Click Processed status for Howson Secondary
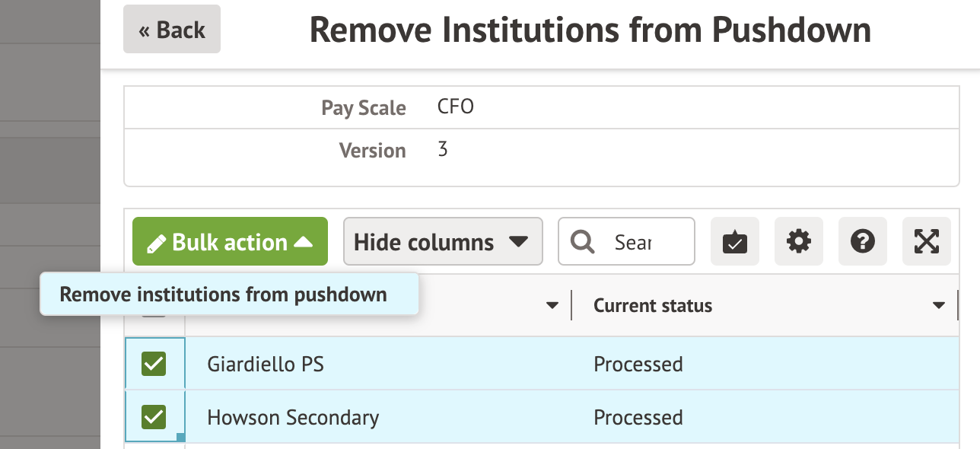 638,417
